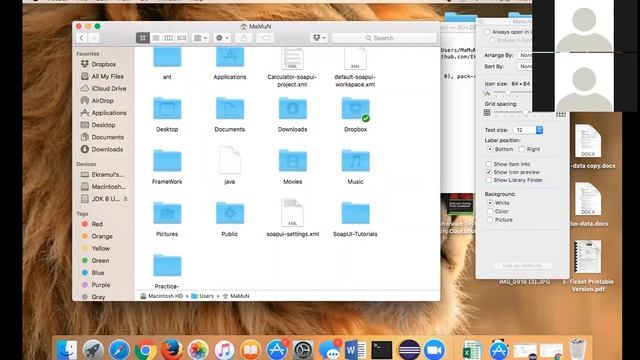
Task: Open the Action gear dropdown menu
Action: [222, 38]
